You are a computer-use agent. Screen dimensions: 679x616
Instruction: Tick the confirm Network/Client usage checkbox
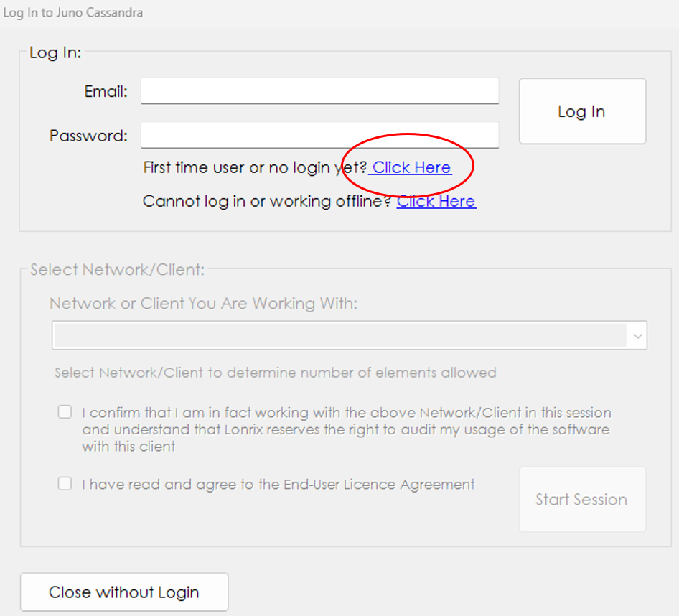pos(65,412)
